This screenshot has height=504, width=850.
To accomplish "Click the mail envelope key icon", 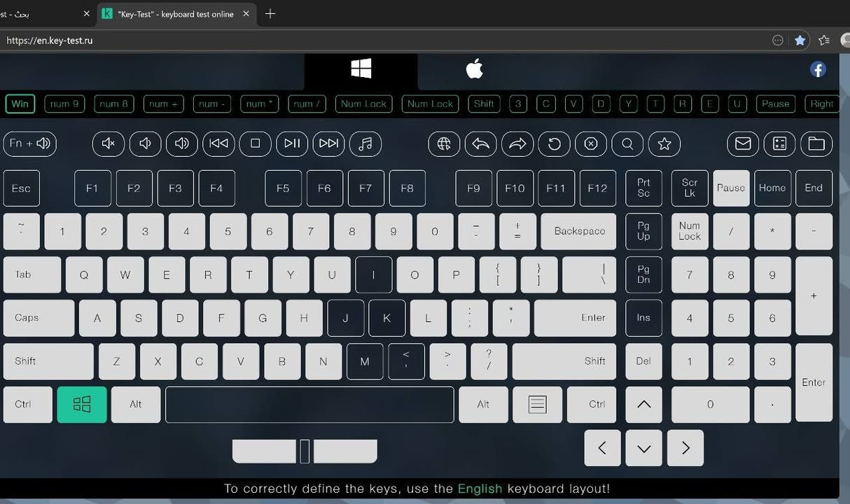I will click(x=743, y=143).
